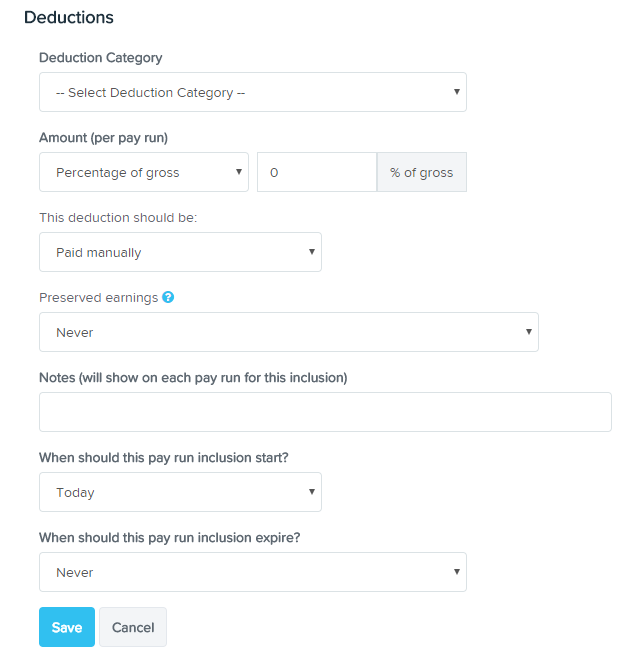Open the Deduction Category dropdown
The image size is (625, 656).
click(x=253, y=92)
